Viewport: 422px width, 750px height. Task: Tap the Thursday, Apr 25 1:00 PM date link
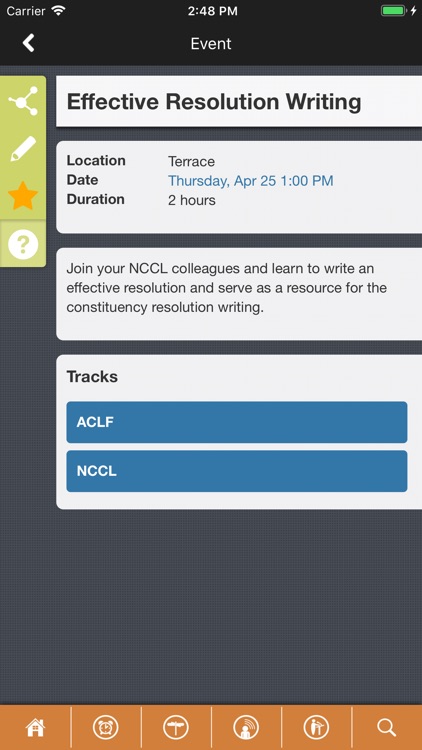point(251,181)
